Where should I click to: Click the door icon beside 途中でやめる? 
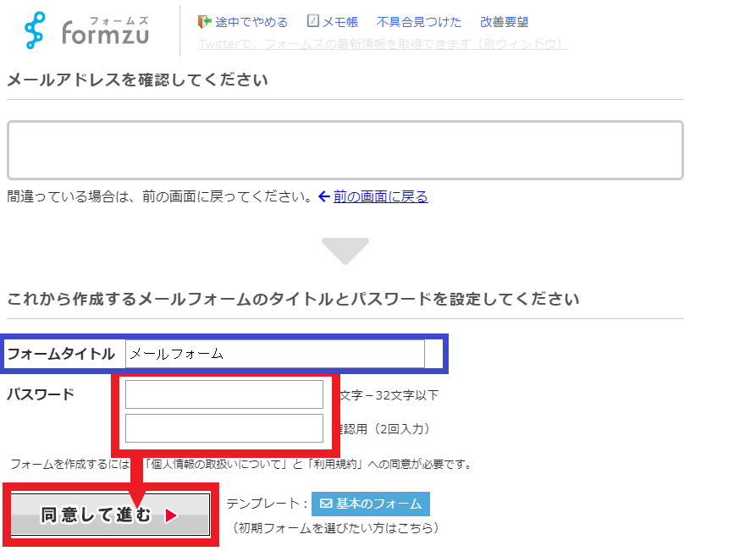pos(204,22)
